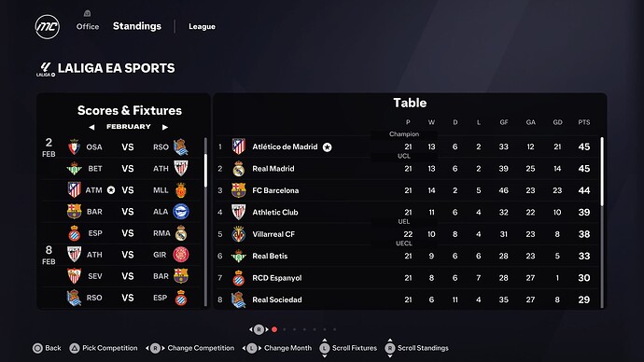Select the Atlético de Madrid crest in table

pyautogui.click(x=239, y=146)
